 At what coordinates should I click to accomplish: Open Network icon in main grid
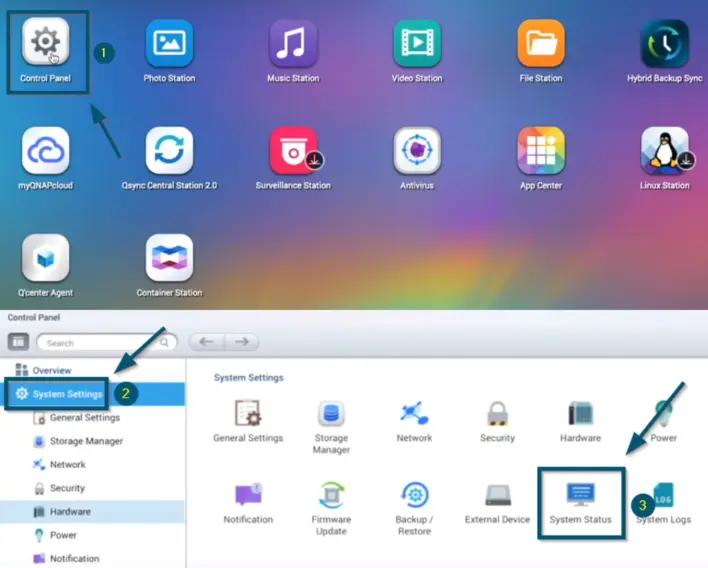(414, 421)
